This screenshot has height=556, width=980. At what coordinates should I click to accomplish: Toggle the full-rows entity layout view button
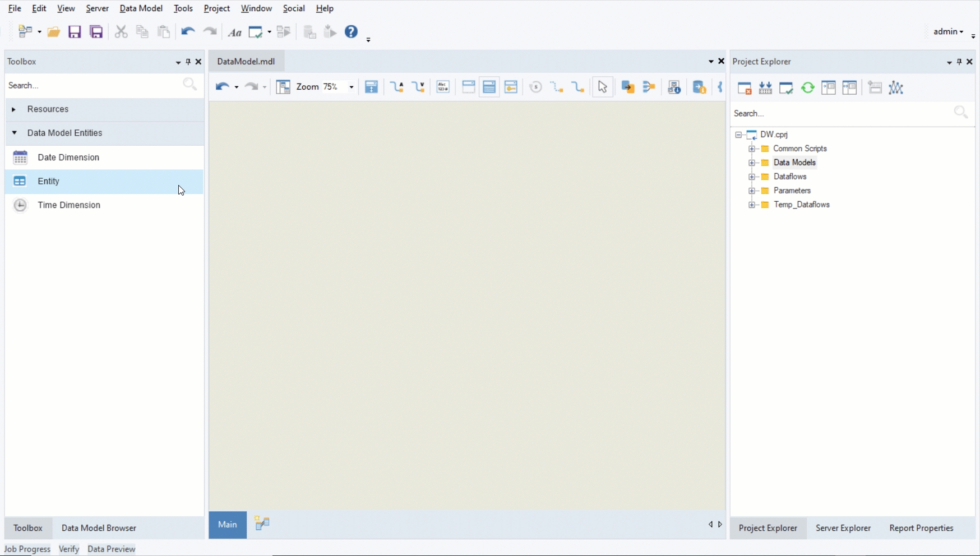click(489, 87)
